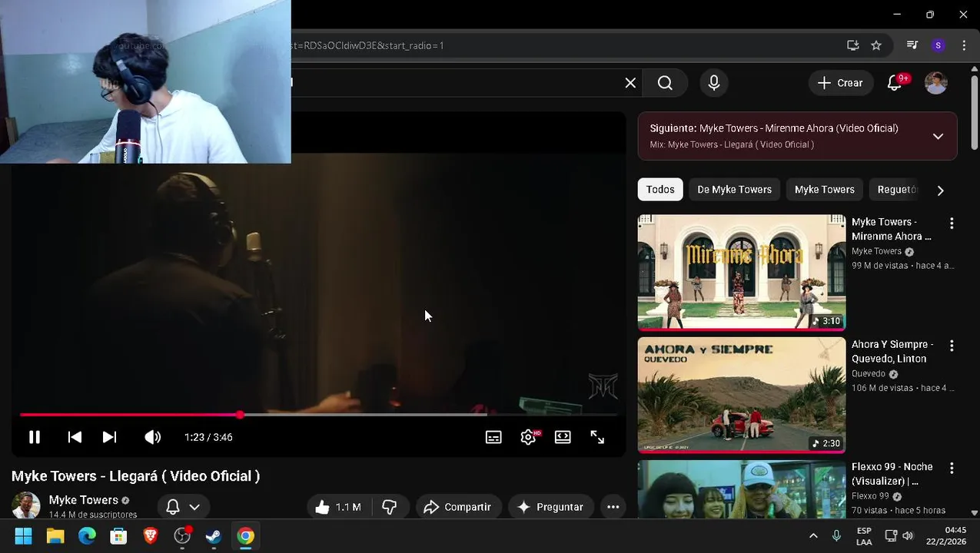Viewport: 980px width, 553px height.
Task: Open ESP LAA language switcher
Action: pos(864,536)
